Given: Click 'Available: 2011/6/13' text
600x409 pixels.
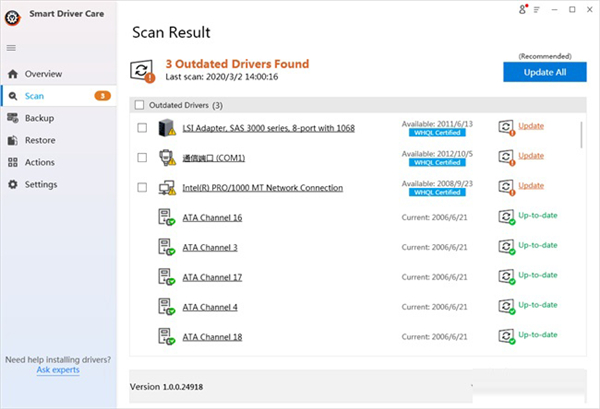Looking at the screenshot, I should (x=437, y=124).
